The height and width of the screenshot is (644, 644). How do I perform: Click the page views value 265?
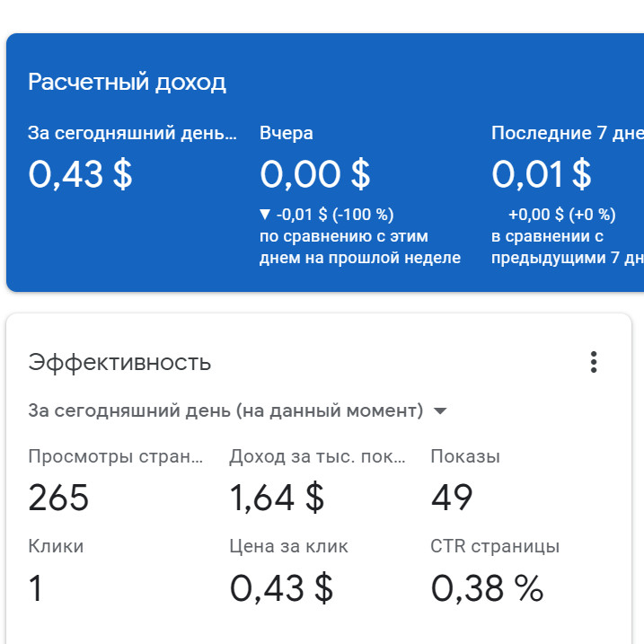tap(58, 498)
